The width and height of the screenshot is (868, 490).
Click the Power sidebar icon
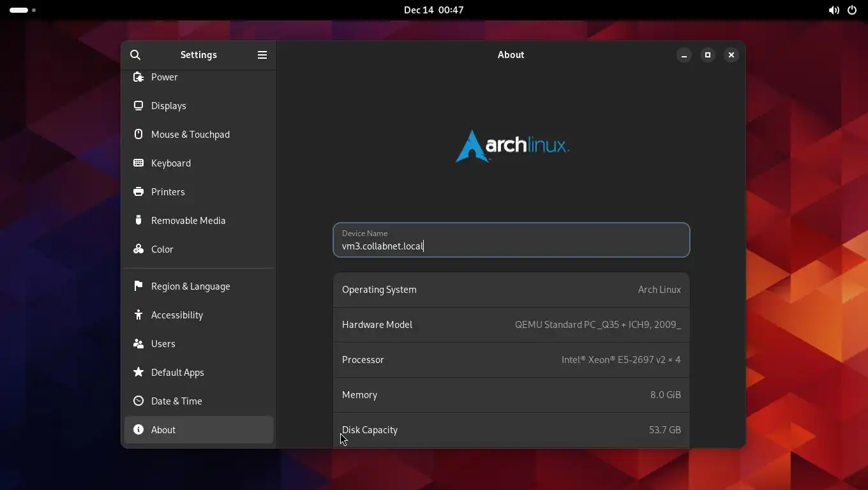[x=138, y=77]
